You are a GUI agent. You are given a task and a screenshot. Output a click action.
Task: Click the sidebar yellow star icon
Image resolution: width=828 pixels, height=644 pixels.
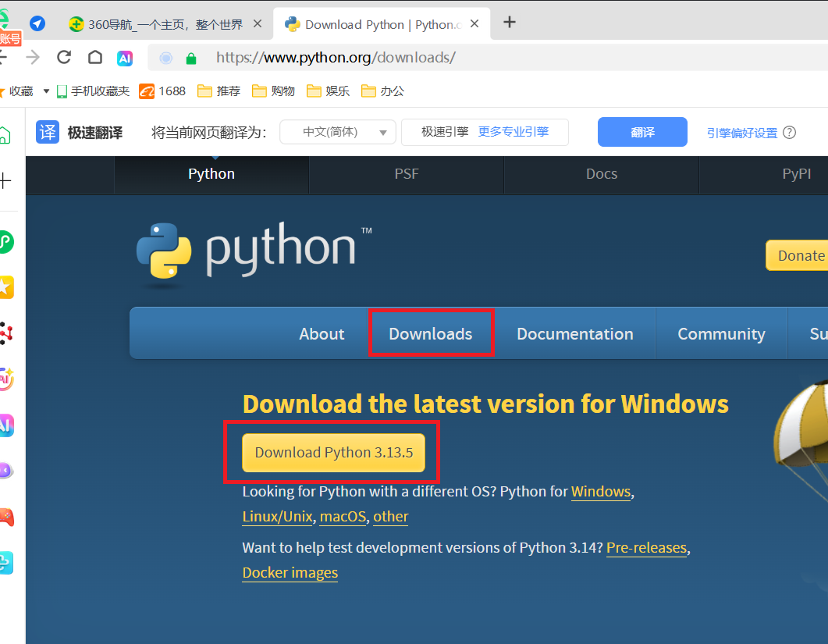coord(5,287)
